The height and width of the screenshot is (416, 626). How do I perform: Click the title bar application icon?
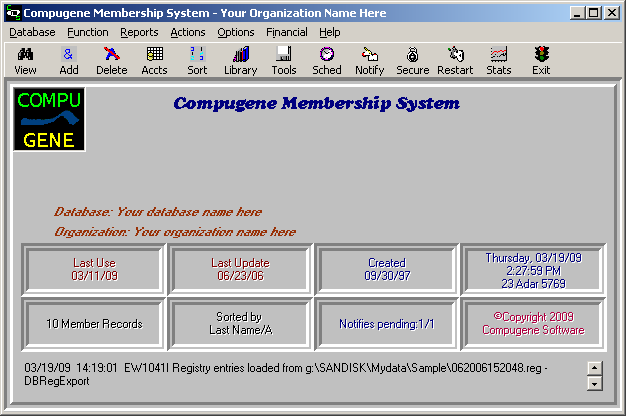click(x=13, y=13)
